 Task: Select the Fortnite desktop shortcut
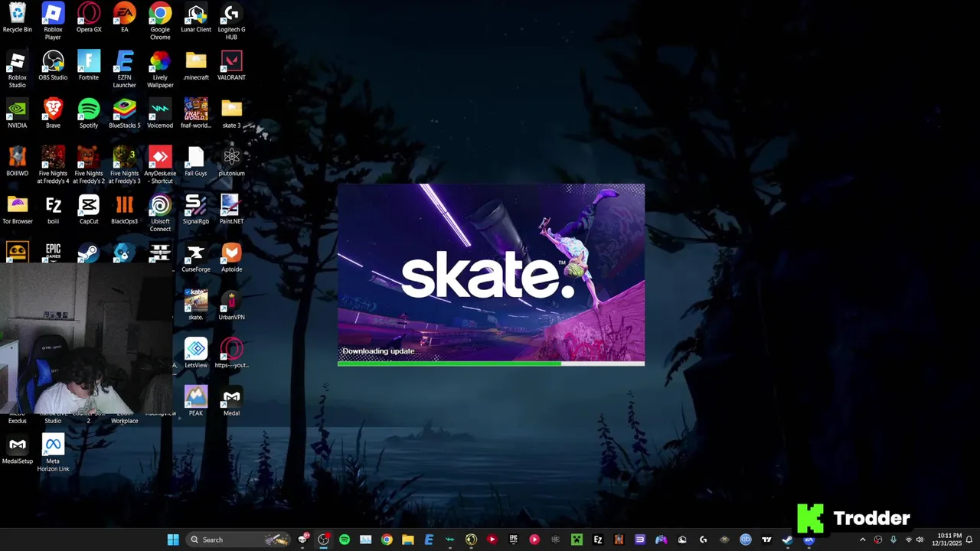[x=89, y=66]
